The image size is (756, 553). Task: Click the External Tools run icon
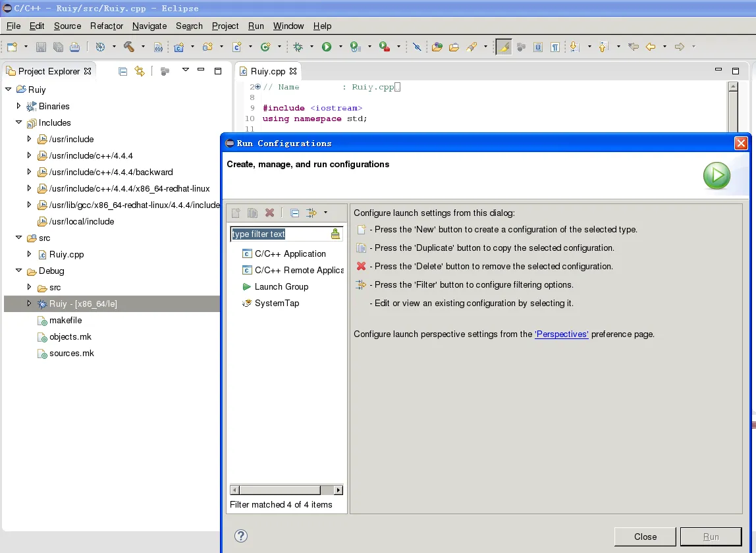[385, 47]
